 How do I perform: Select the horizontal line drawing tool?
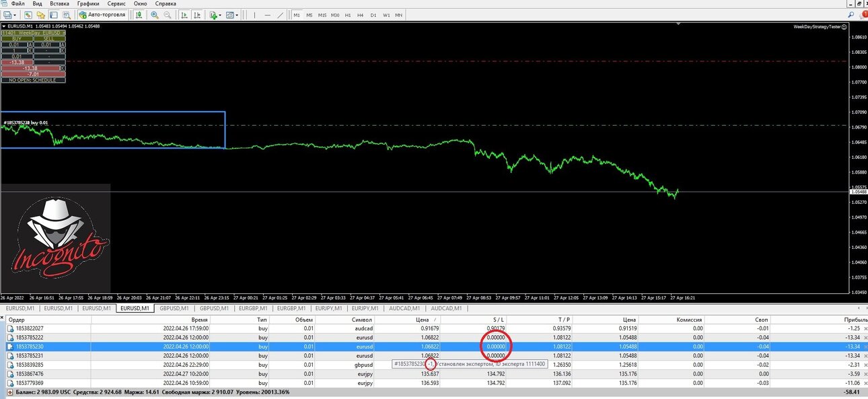click(268, 15)
